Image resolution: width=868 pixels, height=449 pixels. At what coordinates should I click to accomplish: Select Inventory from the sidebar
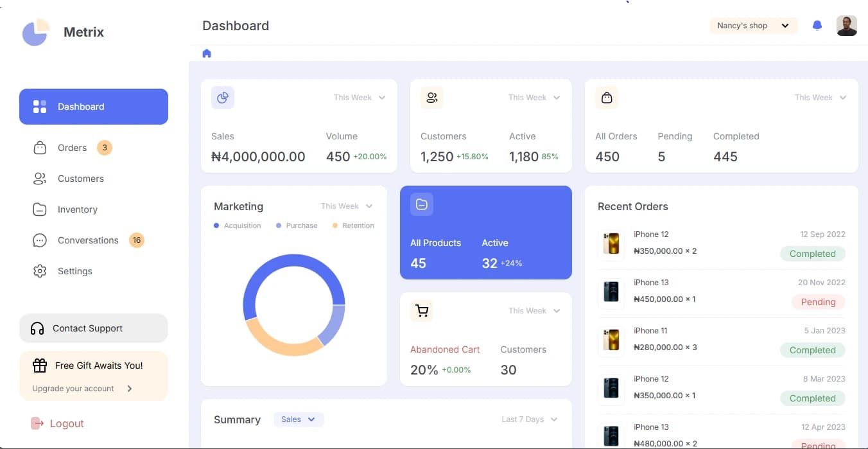point(77,209)
